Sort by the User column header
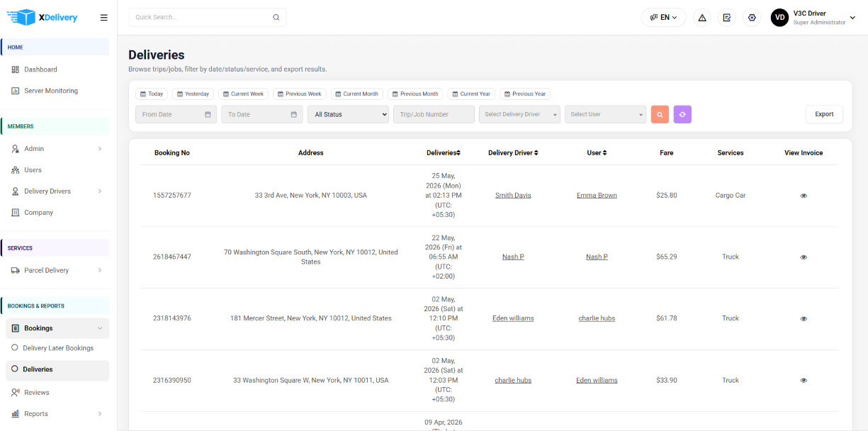Viewport: 868px width, 431px height. click(x=597, y=153)
